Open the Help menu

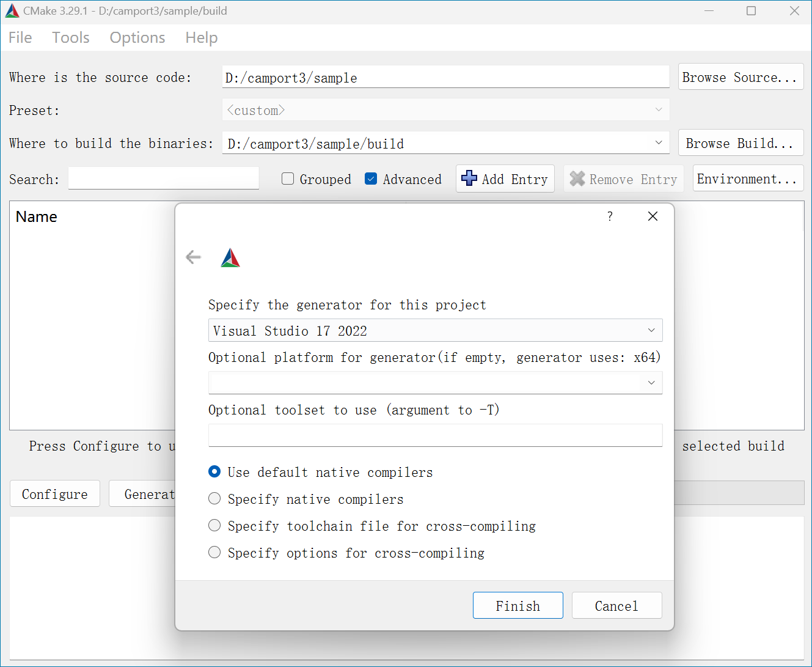point(202,38)
